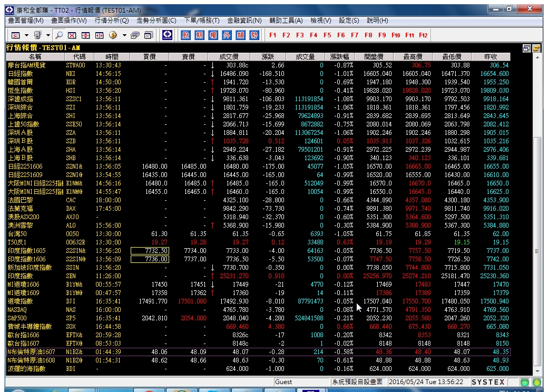Click the scanner-shaped toolbar icon
Viewport: 548px width, 392px height.
click(135, 35)
